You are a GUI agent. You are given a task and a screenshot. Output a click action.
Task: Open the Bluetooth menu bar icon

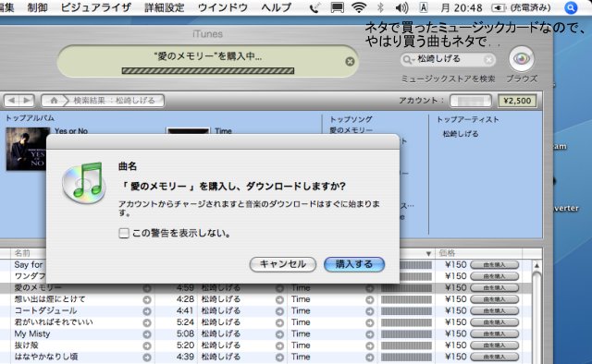click(x=380, y=7)
